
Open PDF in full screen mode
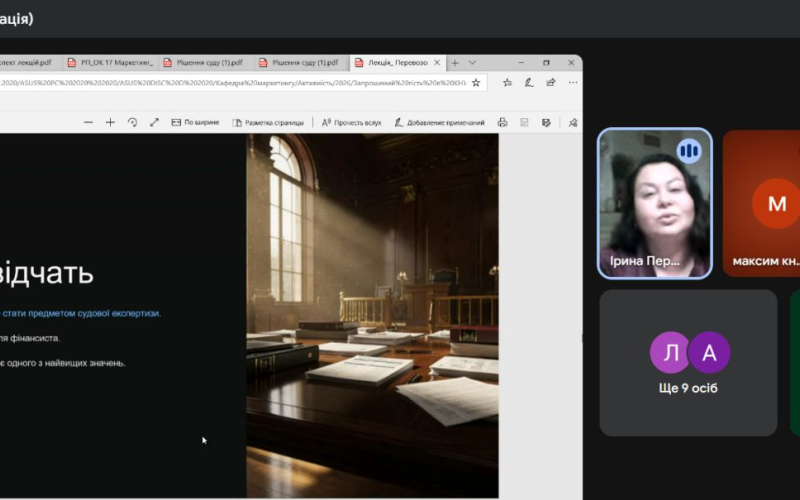pos(154,123)
